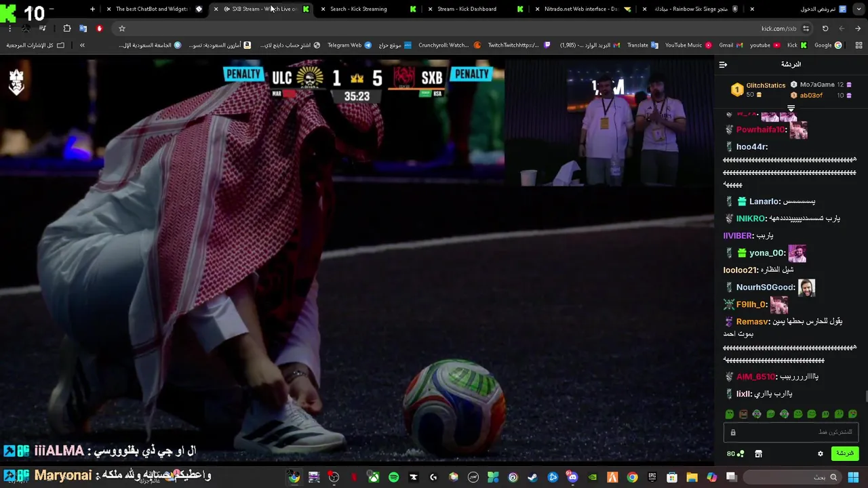The image size is (868, 488).
Task: Open Remasv username in chat
Action: click(753, 321)
